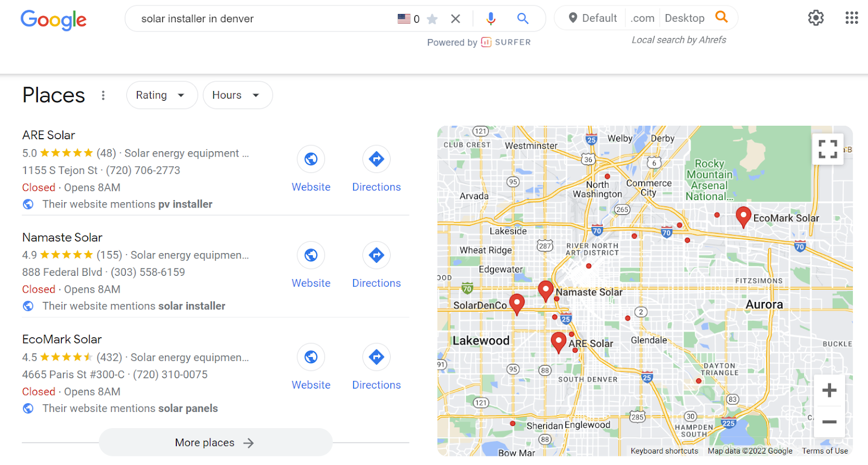Click the More places button
Viewport: 868px width, 465px height.
pos(215,443)
